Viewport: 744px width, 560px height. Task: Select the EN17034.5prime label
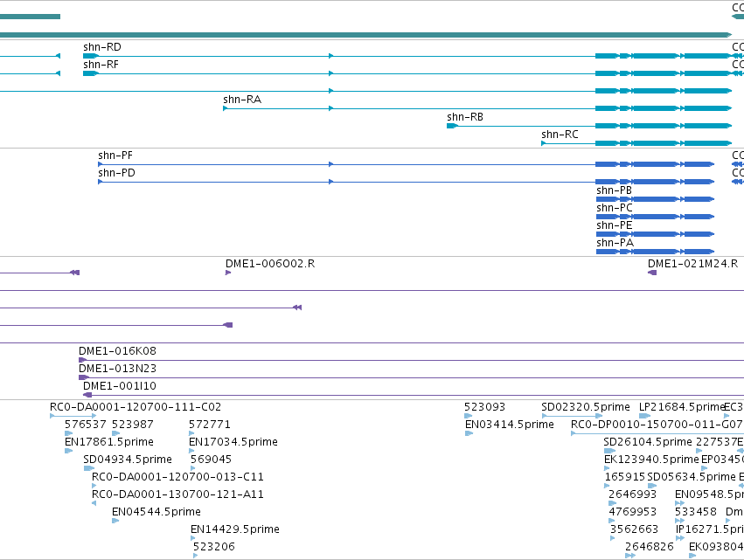[x=233, y=442]
